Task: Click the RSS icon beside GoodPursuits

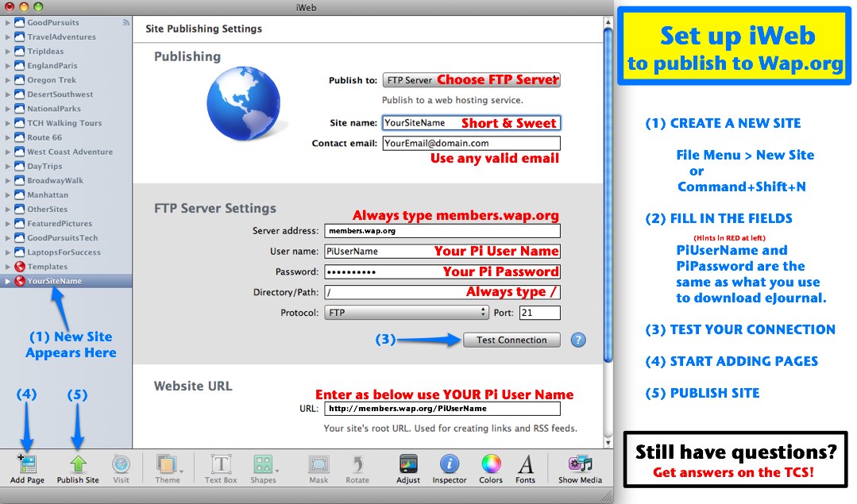Action: click(x=125, y=22)
